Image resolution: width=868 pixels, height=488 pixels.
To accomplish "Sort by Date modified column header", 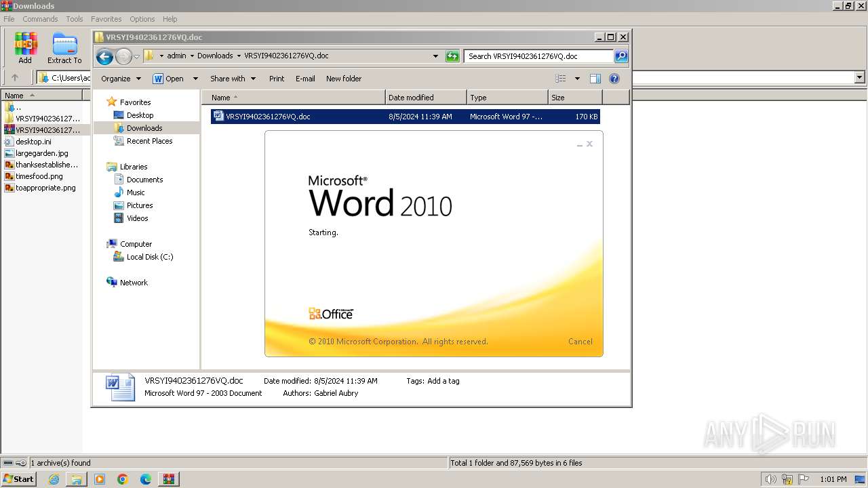I will point(426,98).
